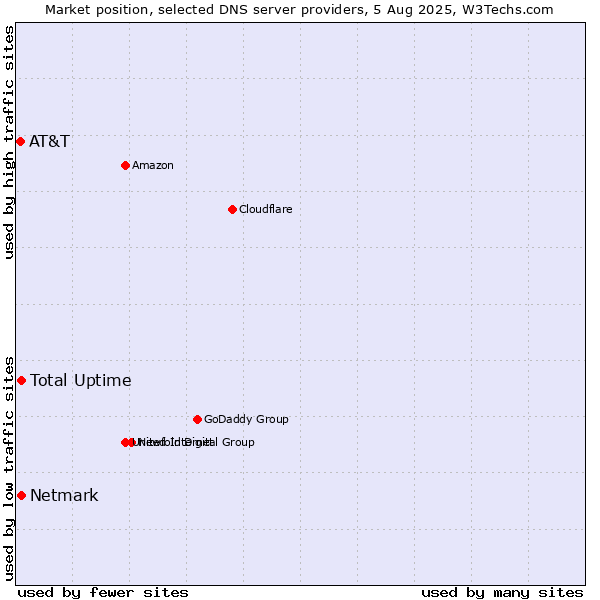Select the GoDaddy Group label text

(x=246, y=419)
